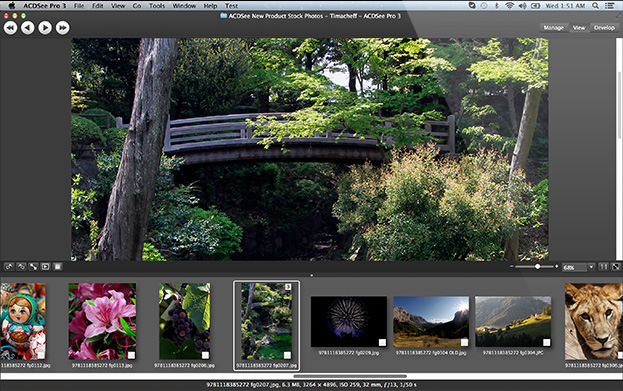The height and width of the screenshot is (391, 623).
Task: Tick the checkbox on fg0113.jpg thumbnail
Action: click(132, 355)
